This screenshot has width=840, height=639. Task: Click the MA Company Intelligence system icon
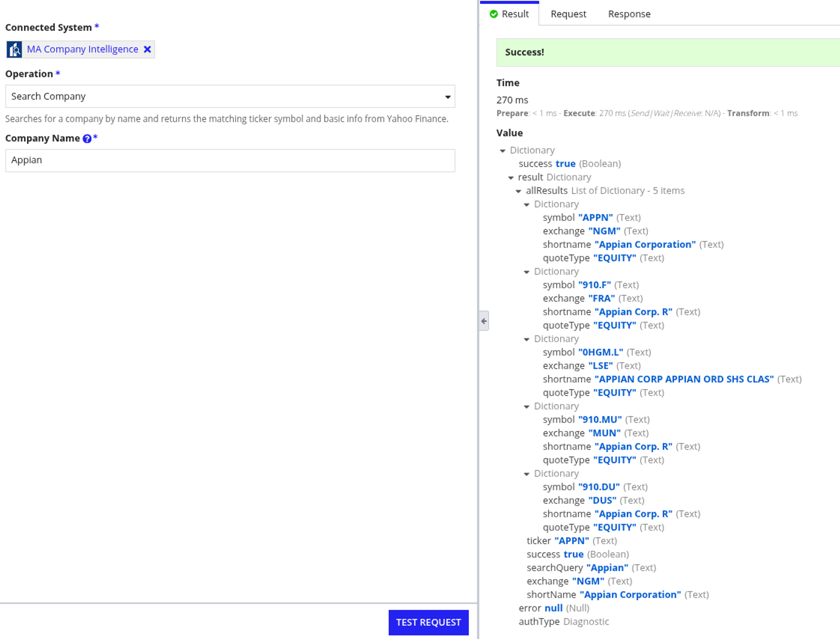14,49
